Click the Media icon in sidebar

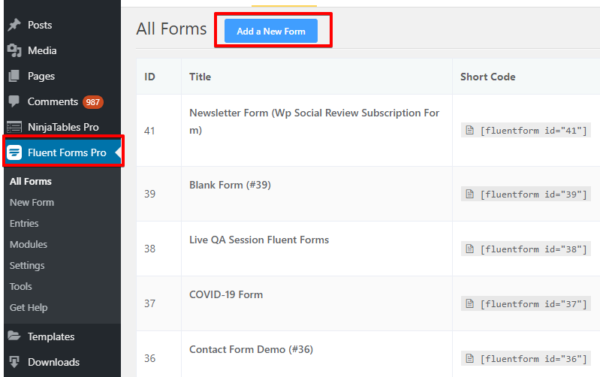coord(14,51)
